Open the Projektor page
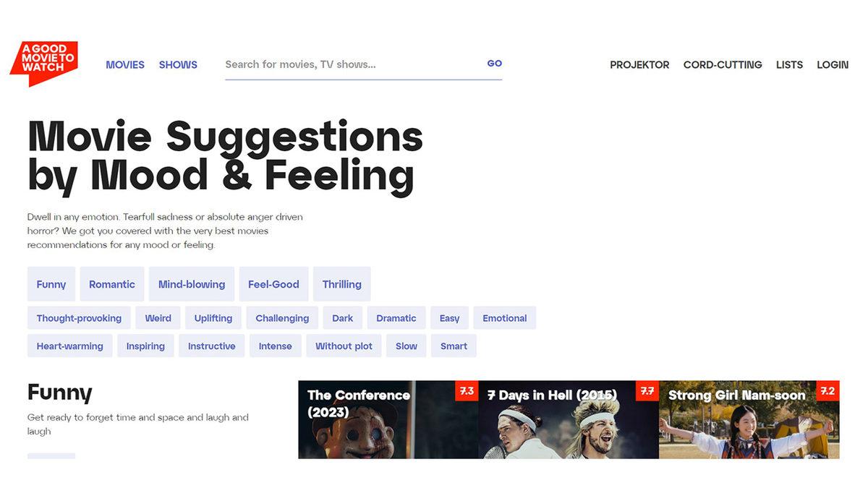 [x=639, y=64]
